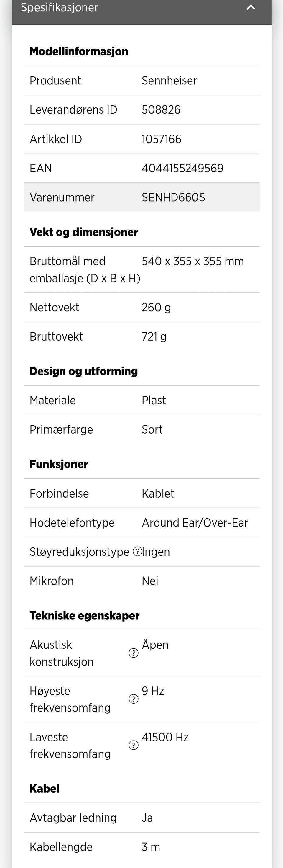
Task: Tap the Sennheiser producer value
Action: pos(169,81)
